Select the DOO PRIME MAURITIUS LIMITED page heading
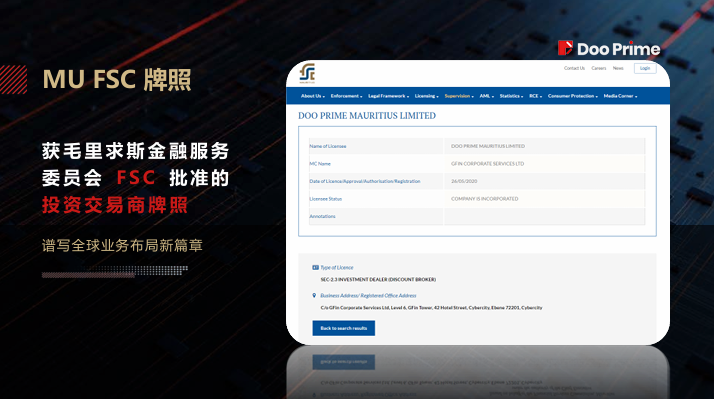 pos(367,116)
